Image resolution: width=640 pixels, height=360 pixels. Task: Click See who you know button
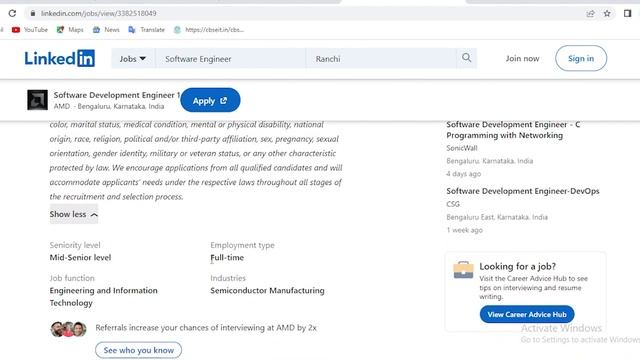(x=139, y=350)
